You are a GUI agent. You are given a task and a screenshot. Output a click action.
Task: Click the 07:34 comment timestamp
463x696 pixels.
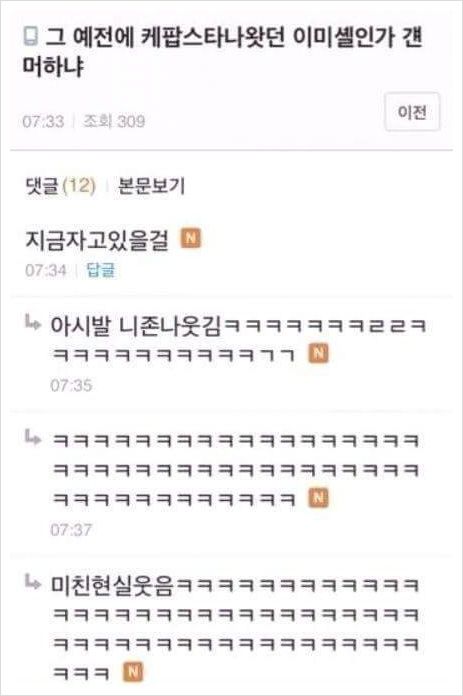(x=46, y=270)
